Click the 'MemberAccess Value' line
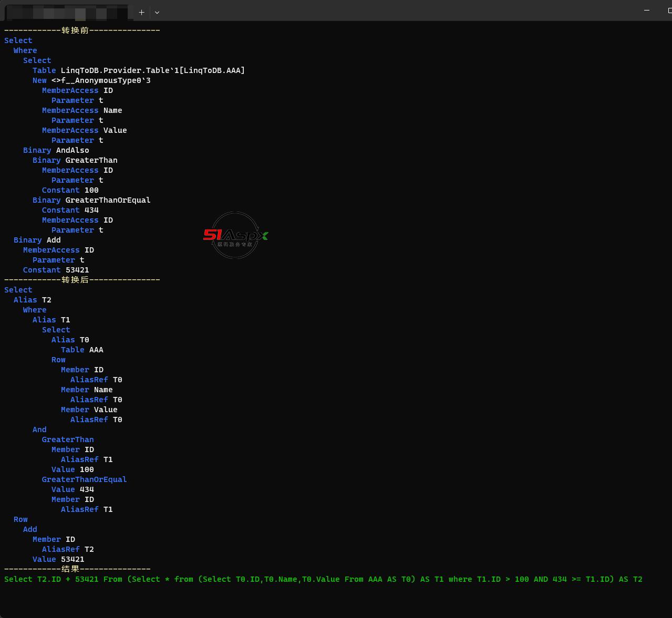This screenshot has width=672, height=618. (x=84, y=130)
